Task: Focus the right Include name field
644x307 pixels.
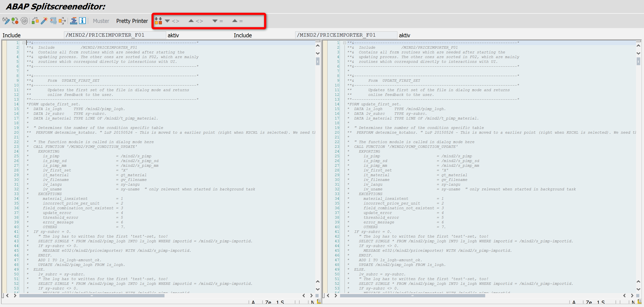Action: [346, 35]
